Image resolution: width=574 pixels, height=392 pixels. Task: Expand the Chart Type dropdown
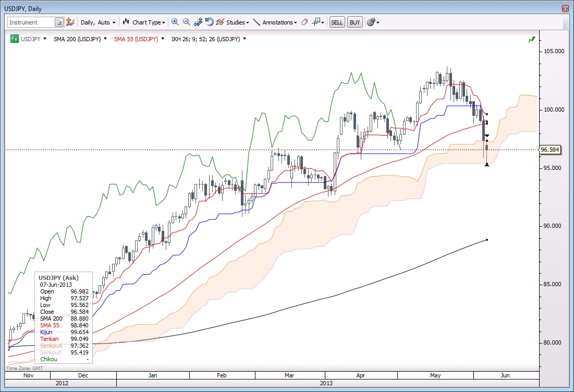[144, 22]
